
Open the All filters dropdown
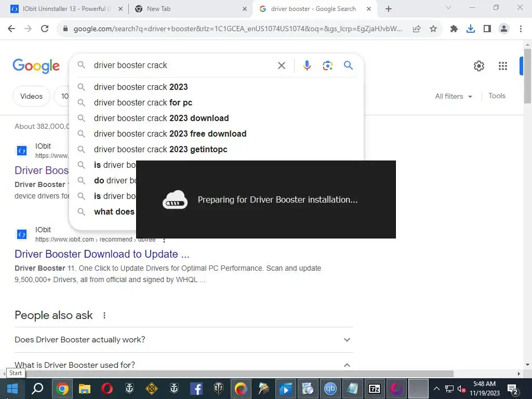453,96
